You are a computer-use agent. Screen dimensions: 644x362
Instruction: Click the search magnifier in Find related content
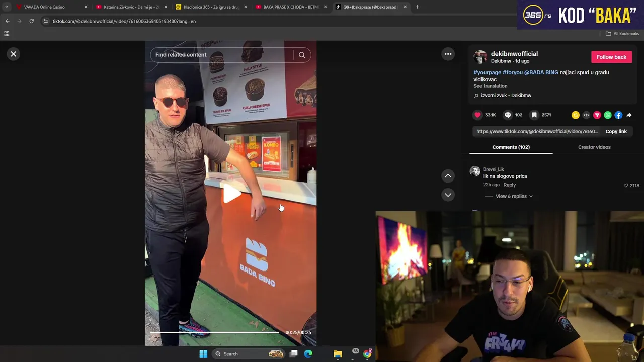pyautogui.click(x=302, y=55)
